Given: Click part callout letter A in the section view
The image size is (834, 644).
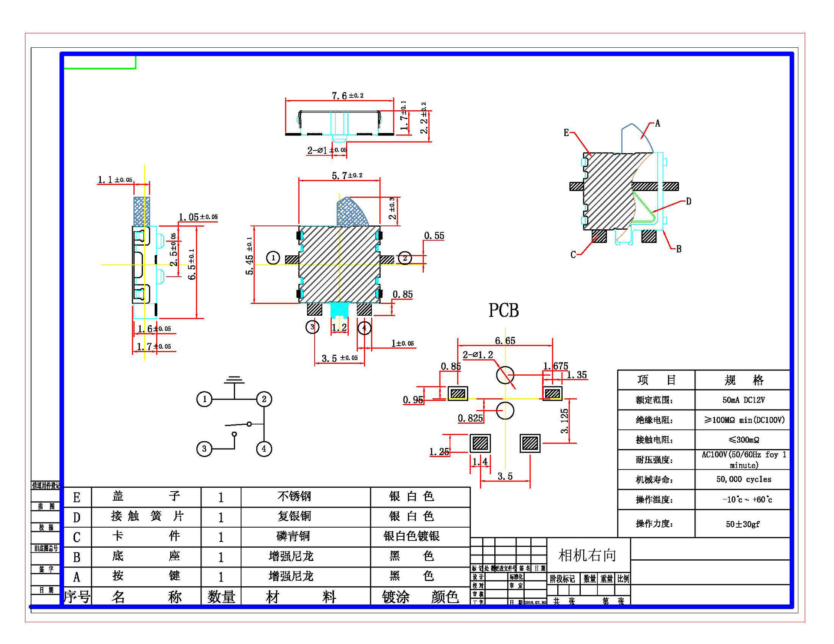Looking at the screenshot, I should 657,124.
